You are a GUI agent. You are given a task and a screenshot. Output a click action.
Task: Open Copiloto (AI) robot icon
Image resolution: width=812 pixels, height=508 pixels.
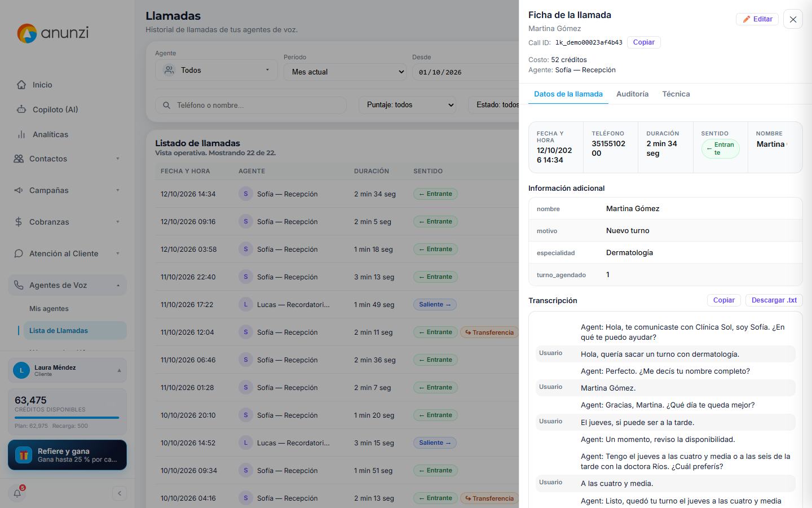[21, 110]
